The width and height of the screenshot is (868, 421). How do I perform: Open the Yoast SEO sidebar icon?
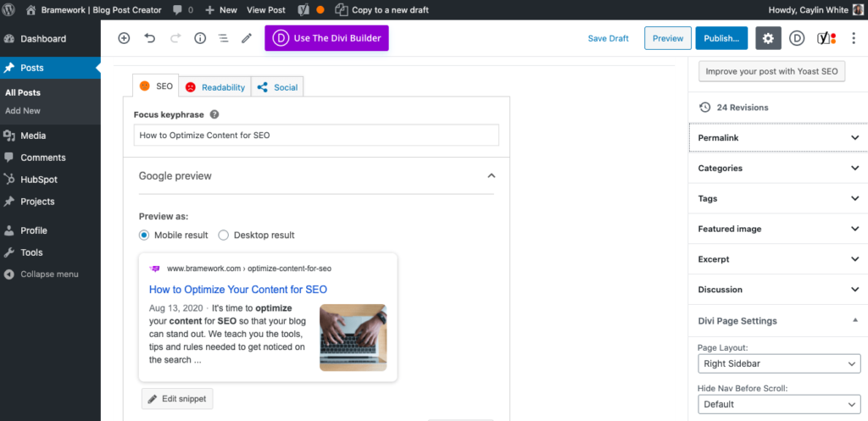pos(826,38)
